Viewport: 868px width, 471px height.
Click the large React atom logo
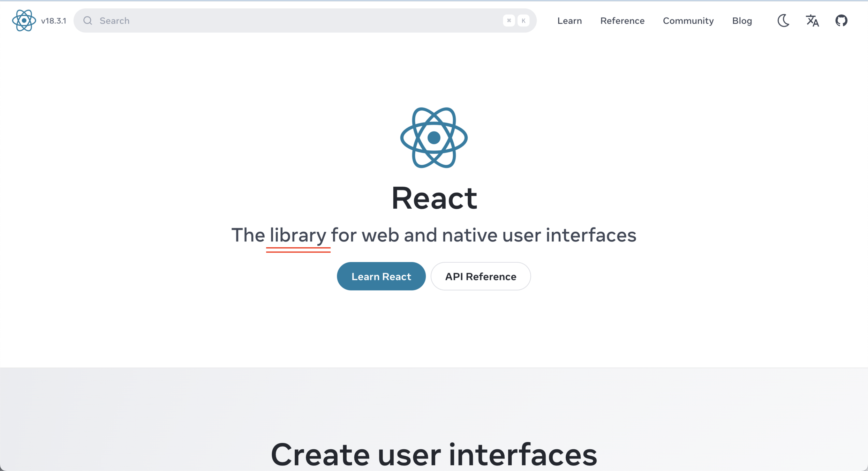point(433,137)
